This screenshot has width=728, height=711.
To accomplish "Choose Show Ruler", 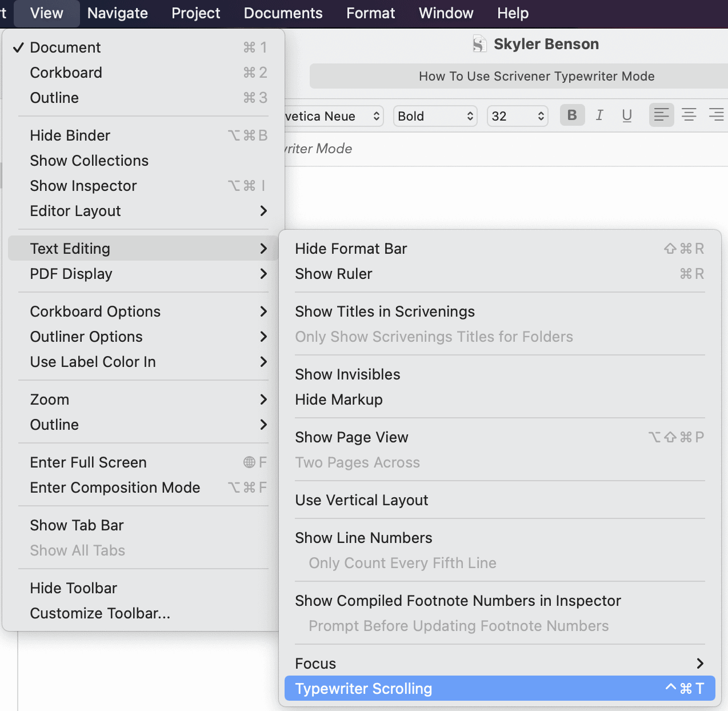I will click(x=500, y=274).
